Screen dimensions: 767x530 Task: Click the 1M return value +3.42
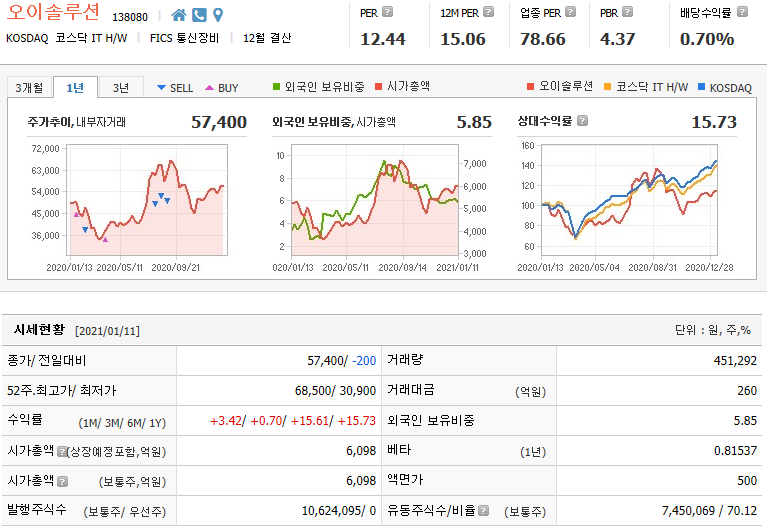click(x=226, y=421)
